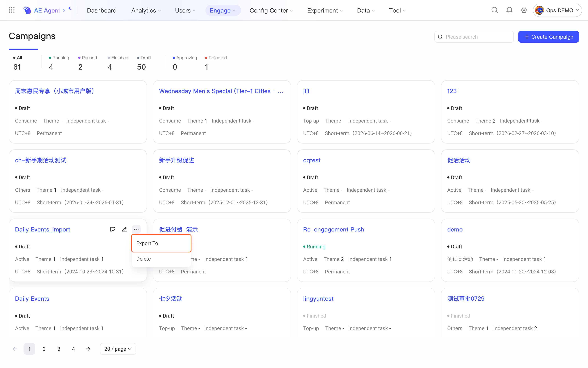Open the demo campaign card title

pyautogui.click(x=455, y=229)
